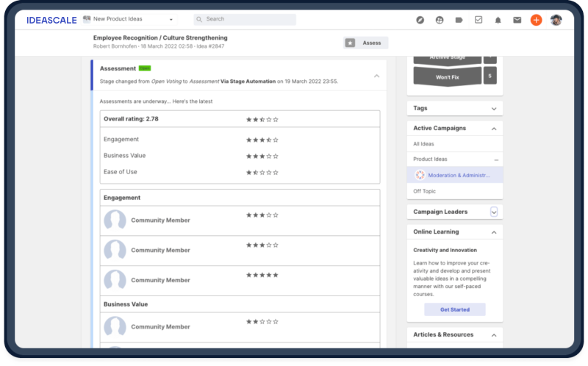Open the user profile avatar
This screenshot has height=366, width=588.
tap(556, 20)
